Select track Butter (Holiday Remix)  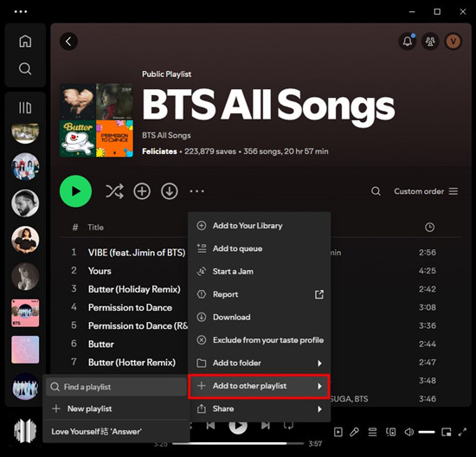pyautogui.click(x=134, y=289)
